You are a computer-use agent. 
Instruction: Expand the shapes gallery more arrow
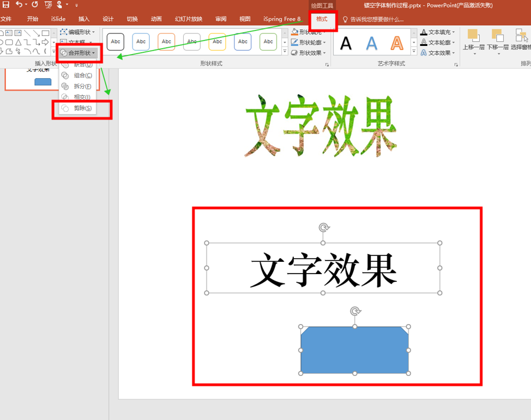(x=54, y=51)
